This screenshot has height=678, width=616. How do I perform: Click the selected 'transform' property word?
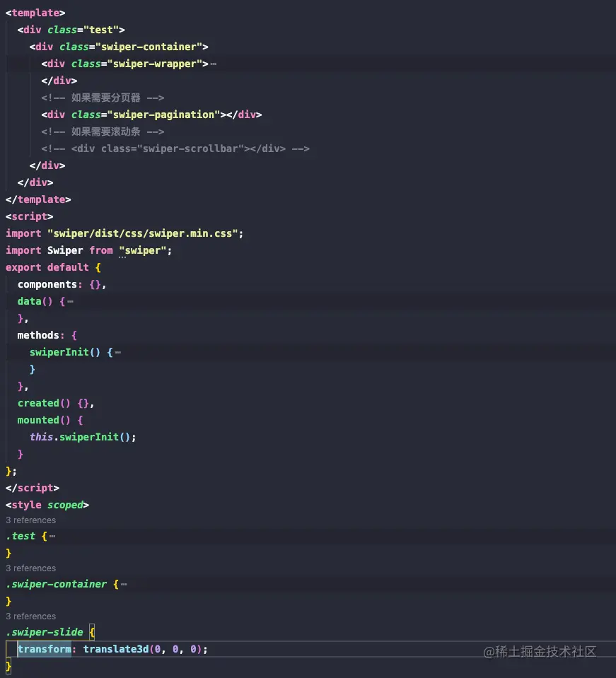point(44,649)
